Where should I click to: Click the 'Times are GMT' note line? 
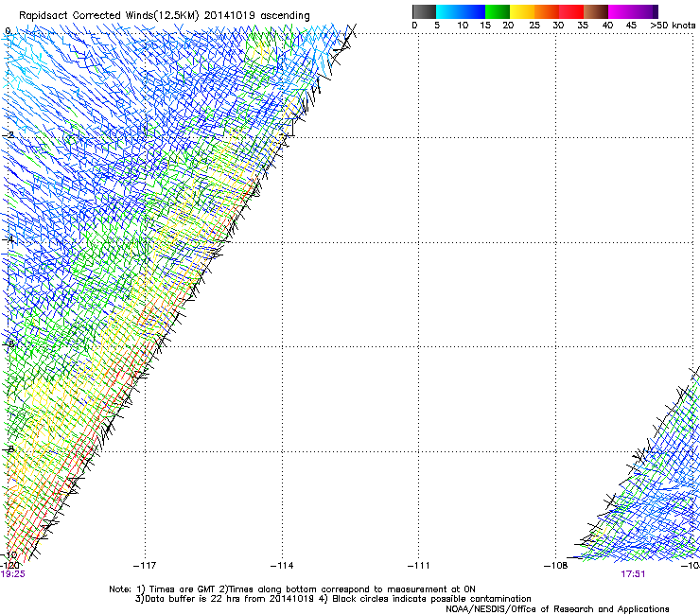pos(292,589)
